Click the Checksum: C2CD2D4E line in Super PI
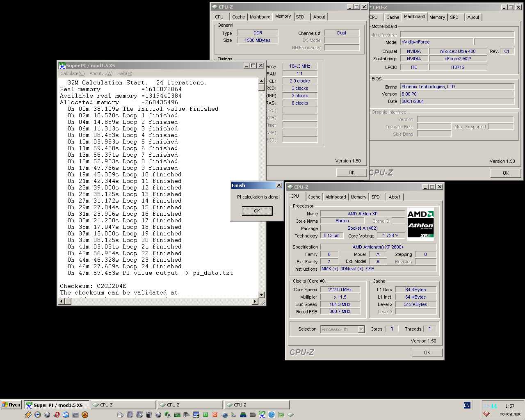 [x=93, y=286]
